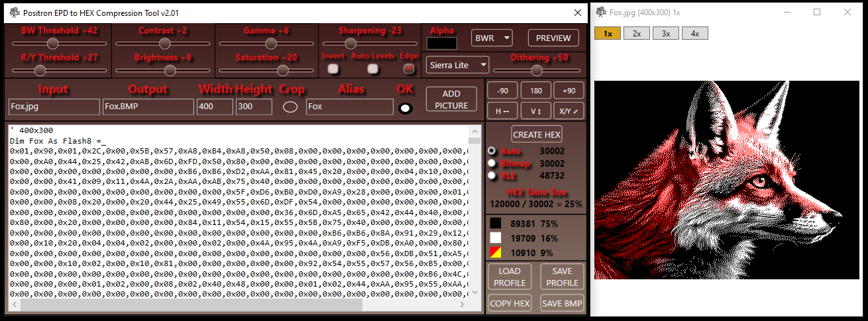The height and width of the screenshot is (321, 868).
Task: Click the white pixel count color swatch
Action: tap(495, 238)
